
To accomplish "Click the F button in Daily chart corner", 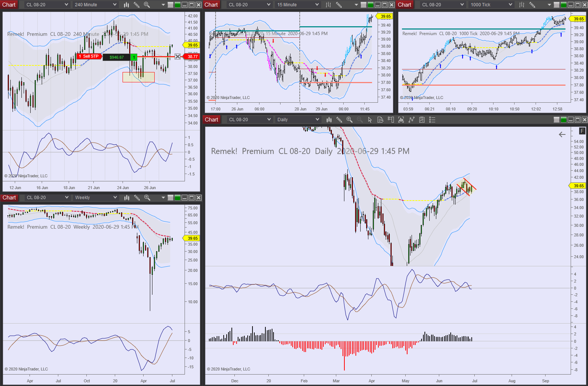I will coord(582,131).
